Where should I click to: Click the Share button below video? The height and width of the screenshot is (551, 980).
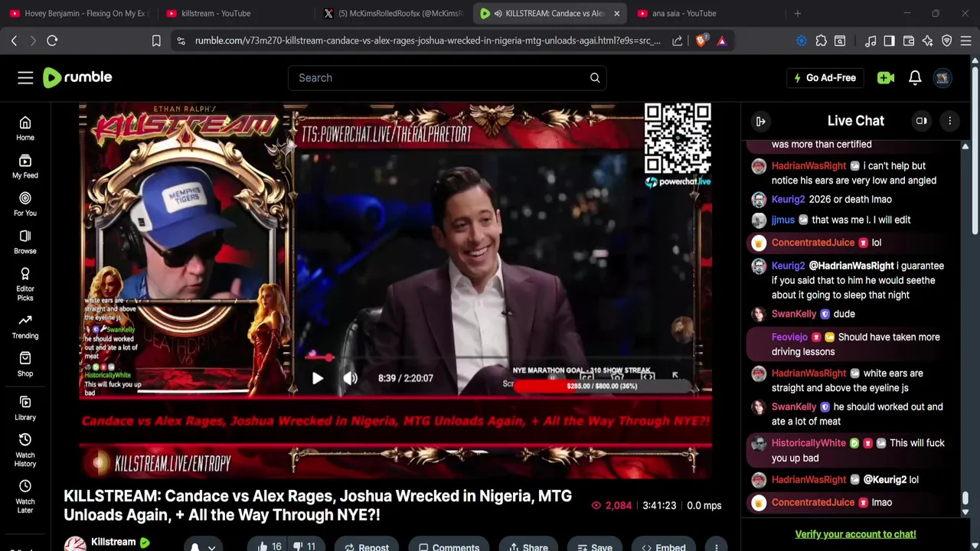[528, 546]
